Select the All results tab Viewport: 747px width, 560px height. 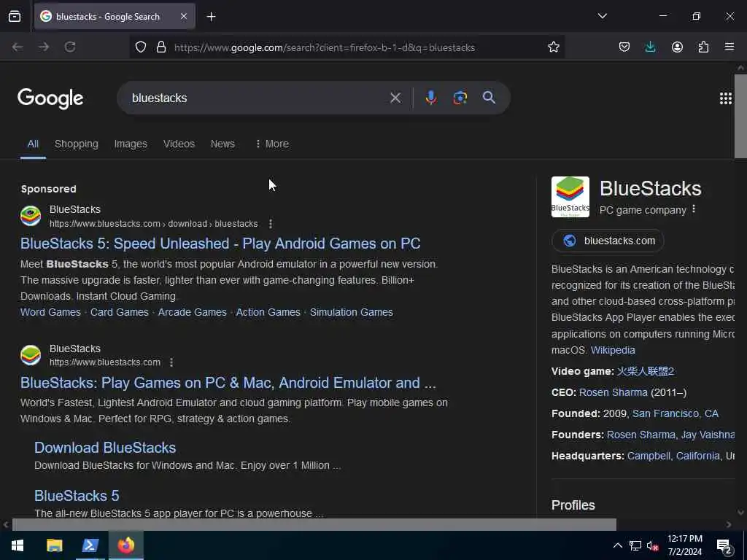pyautogui.click(x=33, y=144)
